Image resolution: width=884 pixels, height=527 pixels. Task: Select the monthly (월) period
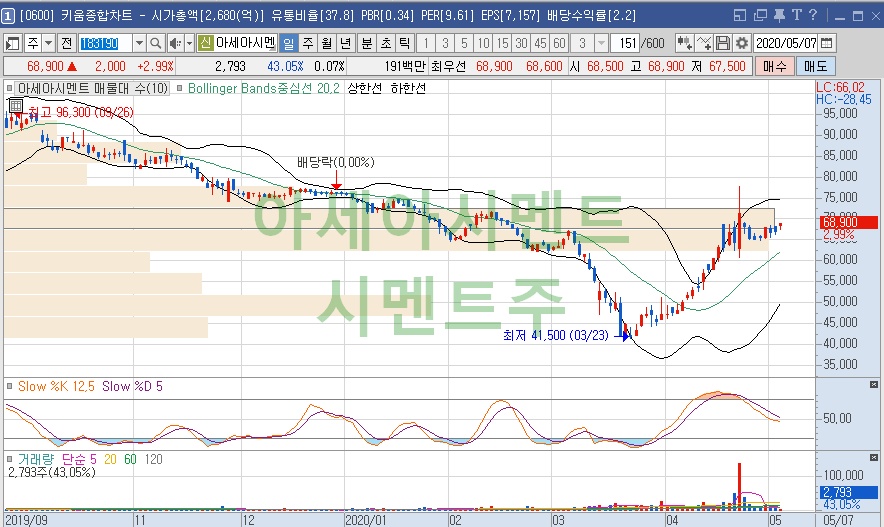[327, 43]
